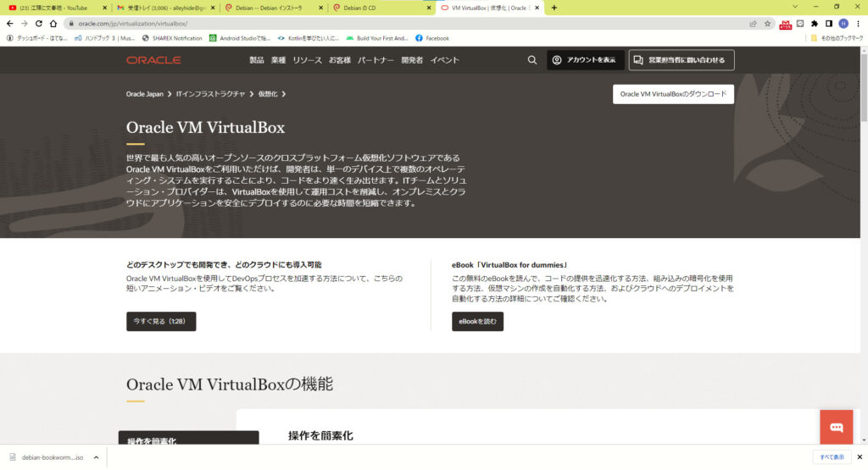Click the Gmail extension icon with badge
868x470 pixels.
pos(785,24)
